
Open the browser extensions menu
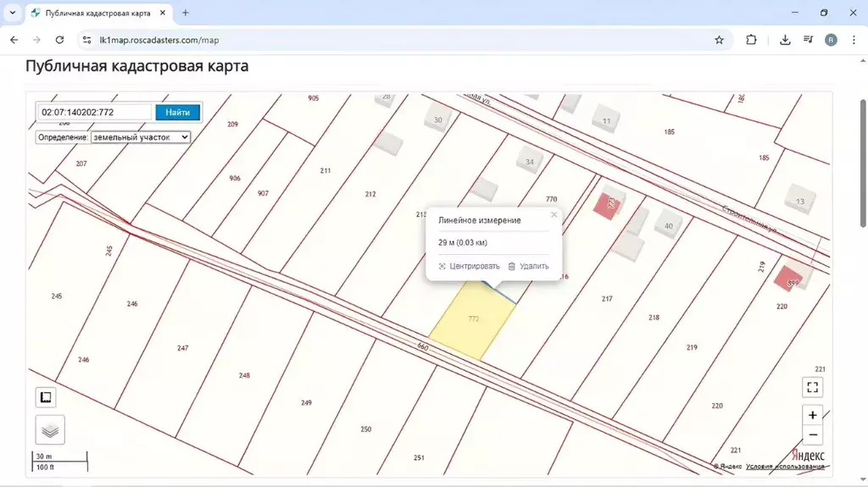coord(751,40)
